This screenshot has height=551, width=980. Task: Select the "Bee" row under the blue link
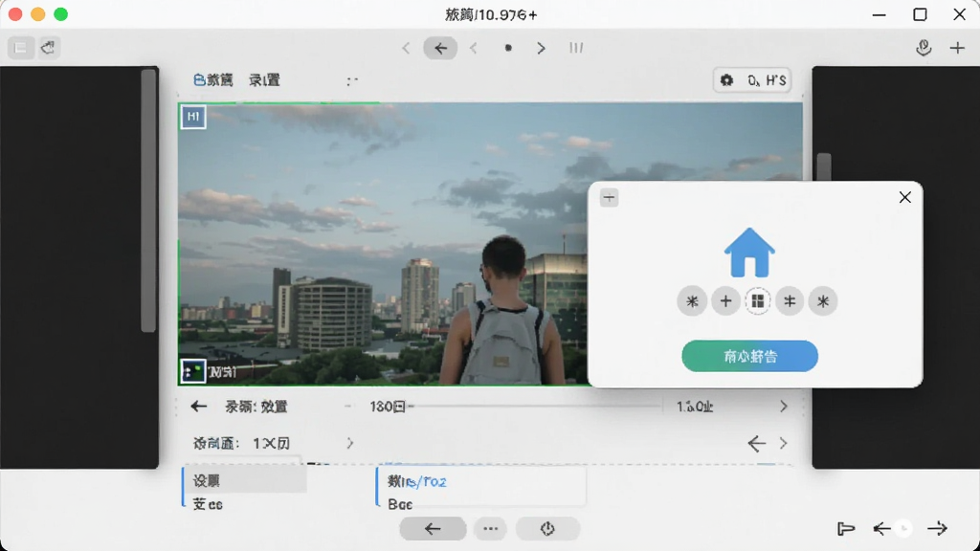click(x=400, y=504)
